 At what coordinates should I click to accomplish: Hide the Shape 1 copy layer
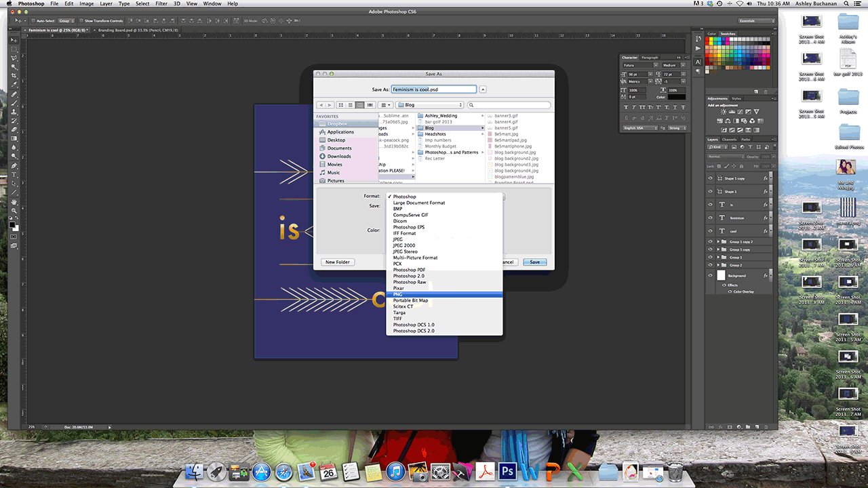711,178
